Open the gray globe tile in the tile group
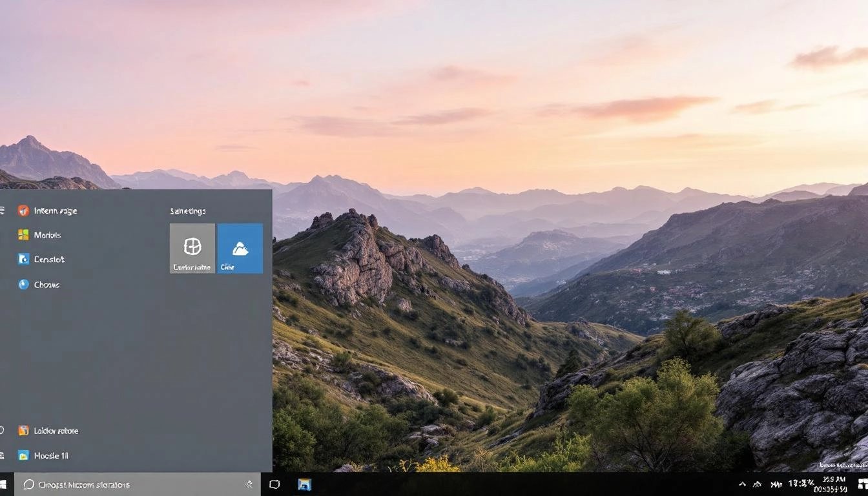The image size is (868, 496). coord(192,248)
